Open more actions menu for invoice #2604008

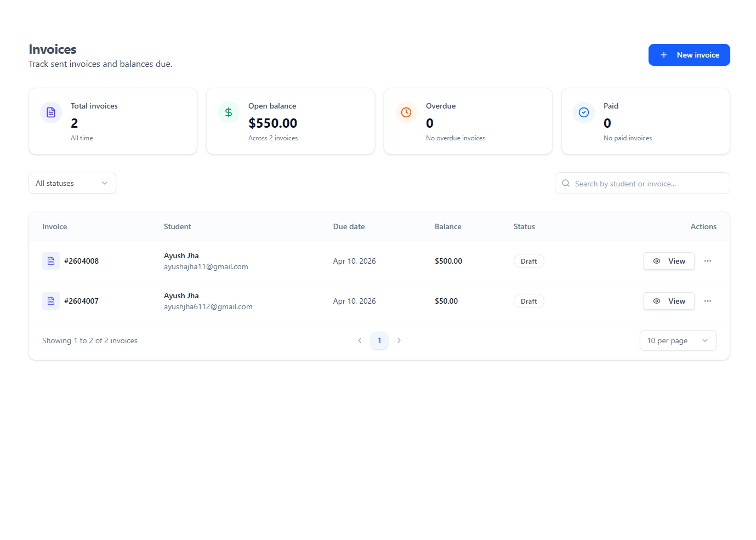click(708, 261)
